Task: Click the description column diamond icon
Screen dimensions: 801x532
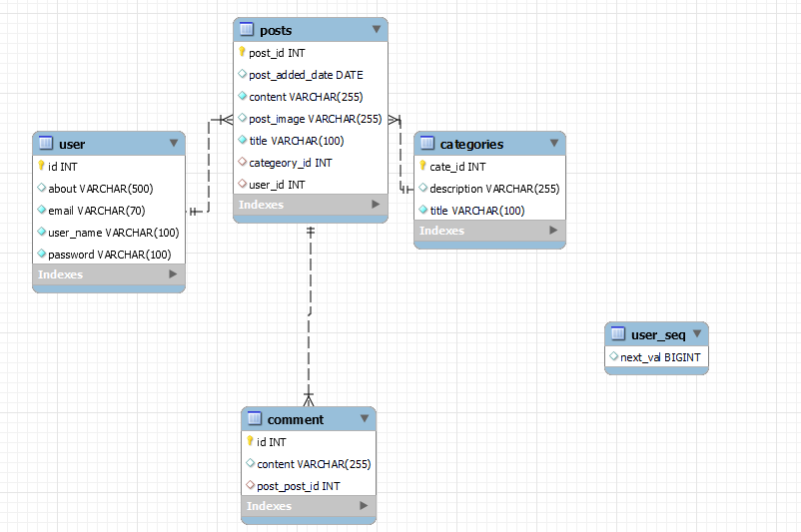Action: 423,188
